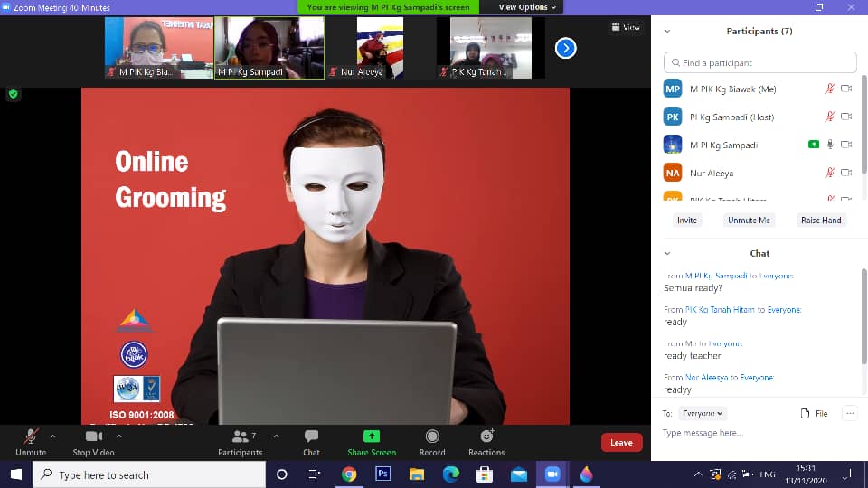Start recording with the Record icon
The width and height of the screenshot is (868, 488).
(432, 436)
